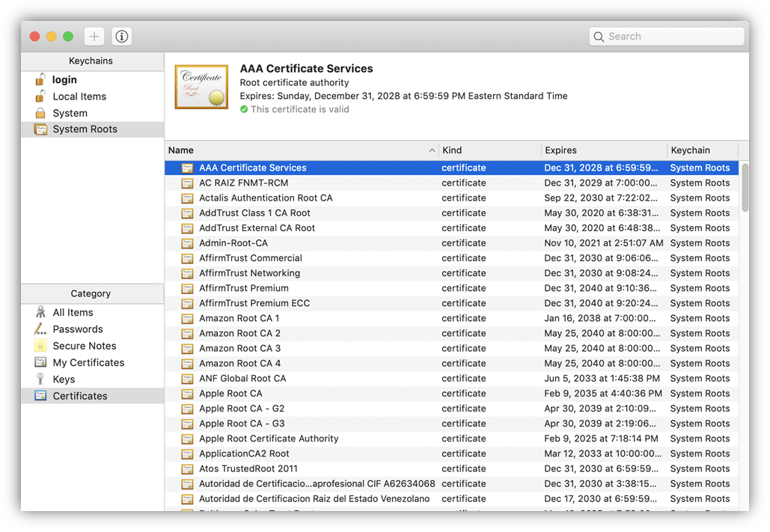Select Apple Root CA - G2
The width and height of the screenshot is (770, 532).
pyautogui.click(x=451, y=409)
